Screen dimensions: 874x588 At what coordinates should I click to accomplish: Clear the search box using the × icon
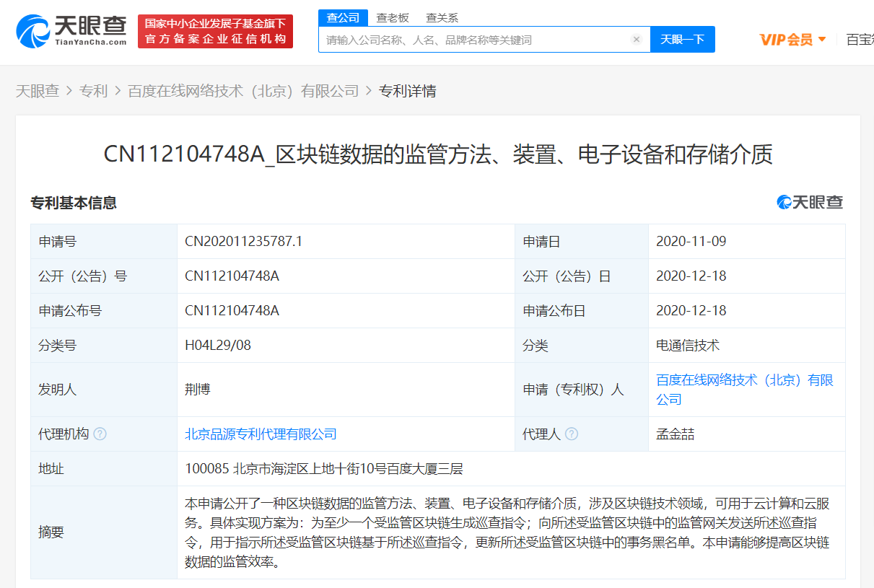tap(636, 39)
